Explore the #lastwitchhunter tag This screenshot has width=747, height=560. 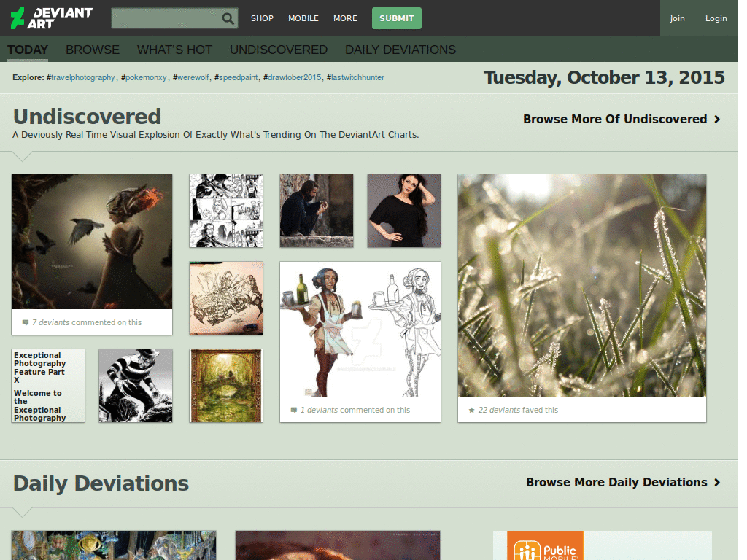point(355,77)
